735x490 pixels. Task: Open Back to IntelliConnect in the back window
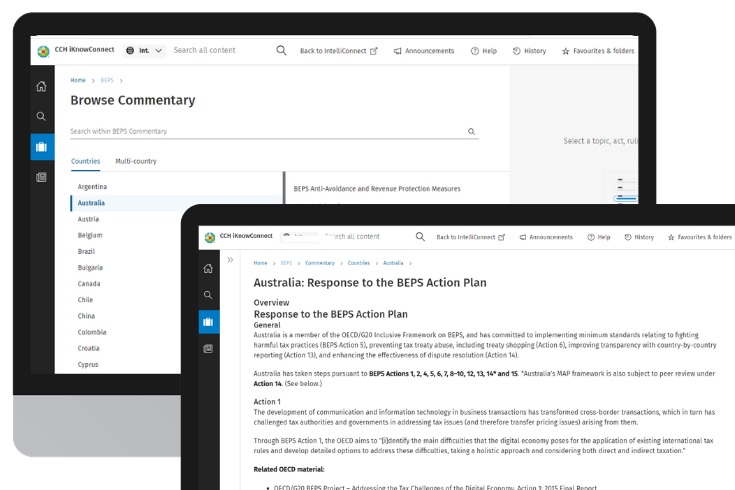coord(338,51)
